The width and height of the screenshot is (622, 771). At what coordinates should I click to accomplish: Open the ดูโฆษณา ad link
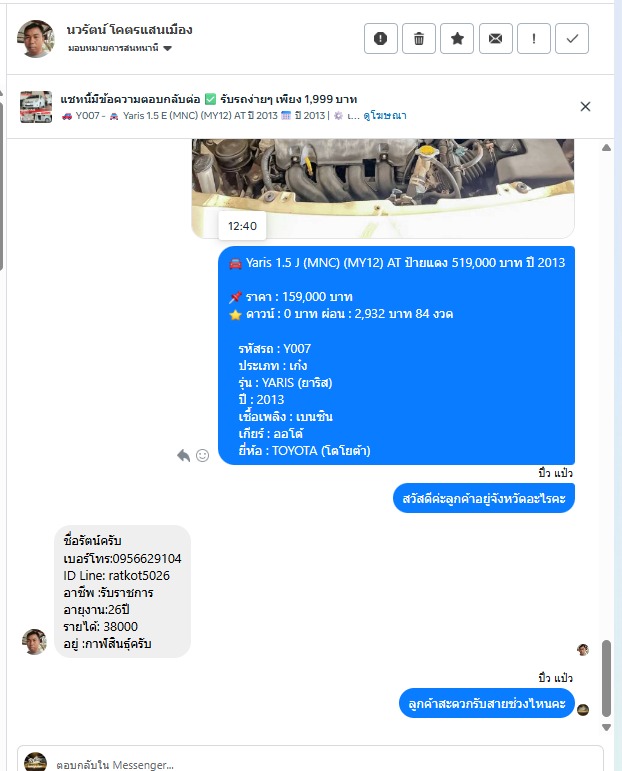click(385, 116)
